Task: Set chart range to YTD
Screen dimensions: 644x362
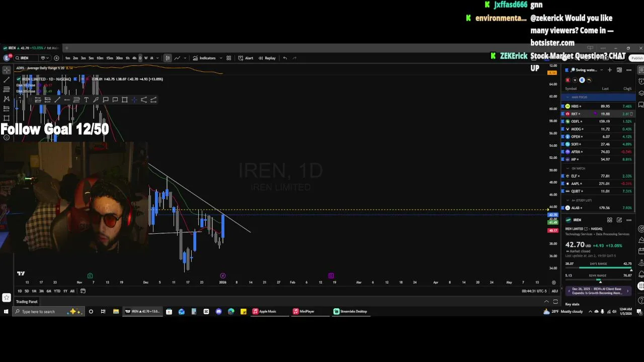Action: pos(57,291)
